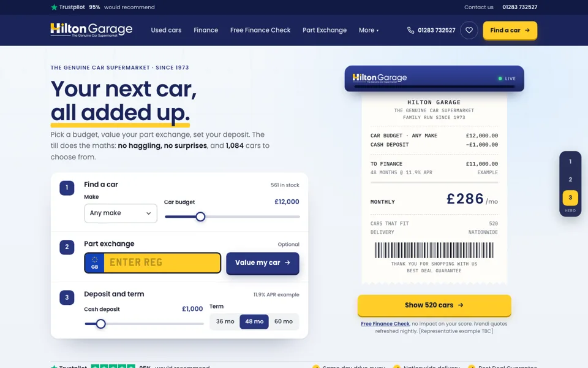Open the Any make dropdown
This screenshot has width=588, height=368.
pos(121,213)
